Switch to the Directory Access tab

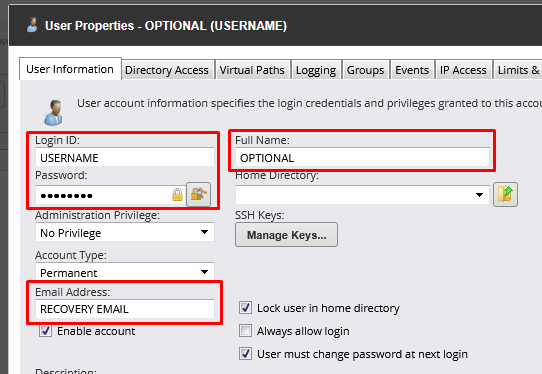[x=167, y=70]
